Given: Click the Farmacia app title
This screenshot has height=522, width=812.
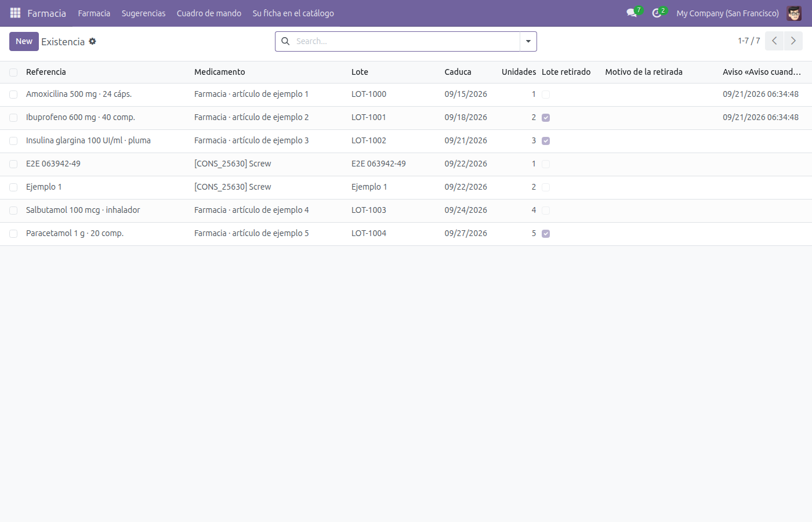Looking at the screenshot, I should tap(46, 13).
